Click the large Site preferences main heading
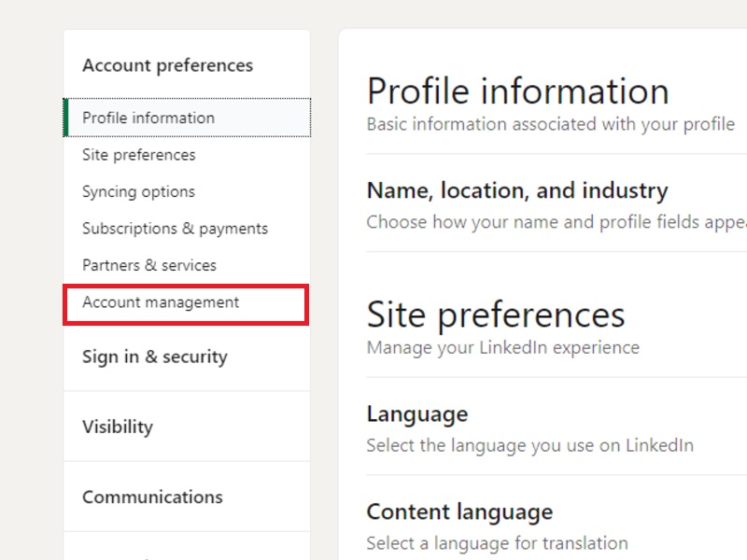 [x=495, y=315]
